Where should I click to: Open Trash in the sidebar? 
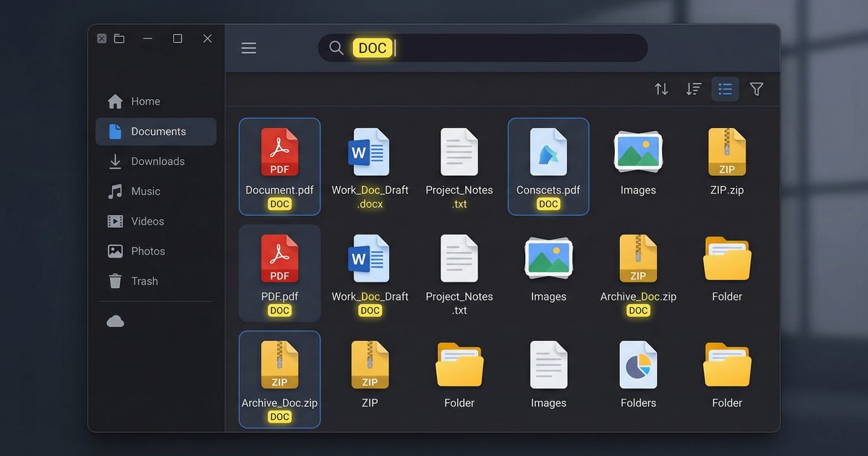pyautogui.click(x=156, y=281)
